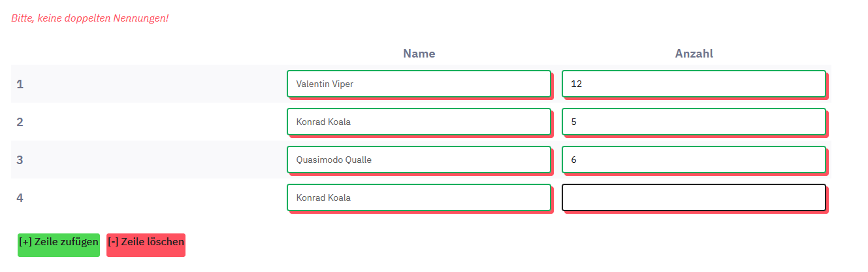Select row number 4 label
The image size is (868, 272).
(20, 197)
